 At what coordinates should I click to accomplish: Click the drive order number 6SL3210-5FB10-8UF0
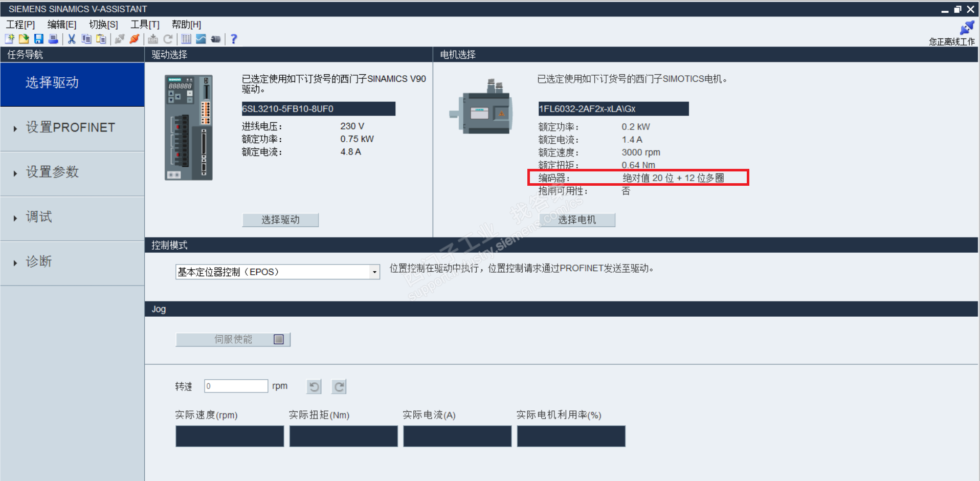[x=319, y=109]
